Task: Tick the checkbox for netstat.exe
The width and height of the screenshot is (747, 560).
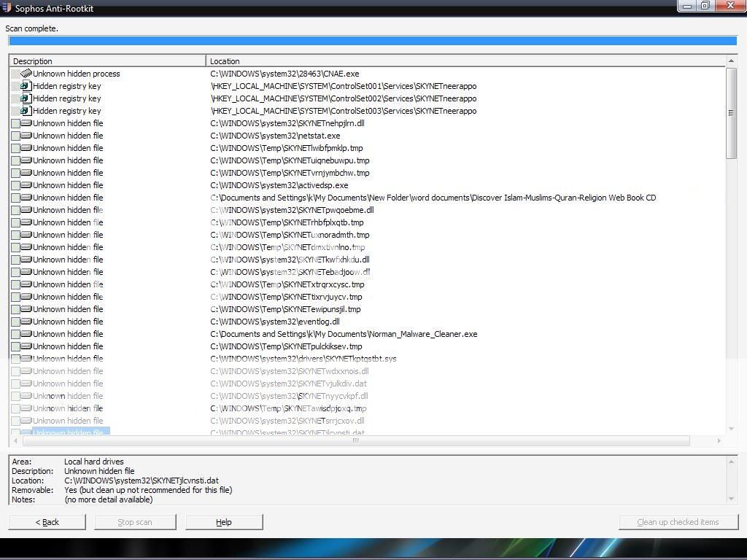Action: point(15,136)
